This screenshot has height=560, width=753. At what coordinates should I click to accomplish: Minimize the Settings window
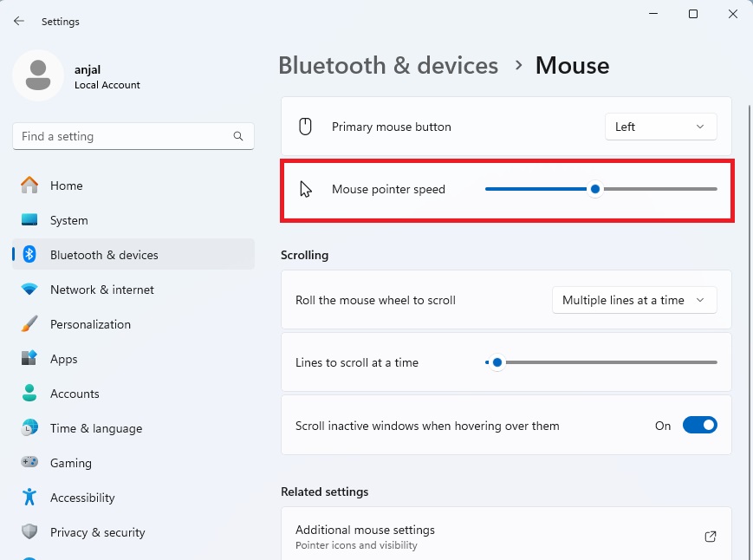point(653,14)
